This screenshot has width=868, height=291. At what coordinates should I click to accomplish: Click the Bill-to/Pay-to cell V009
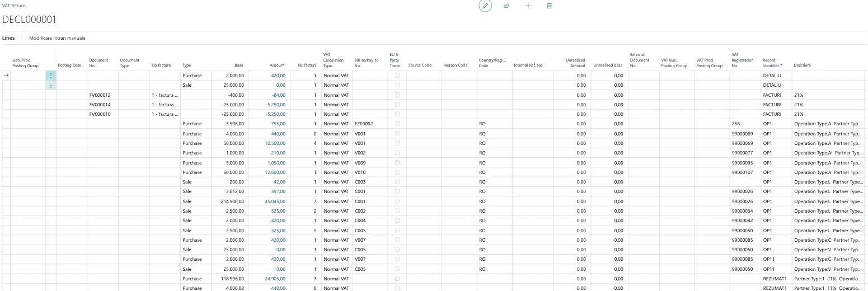coord(360,162)
